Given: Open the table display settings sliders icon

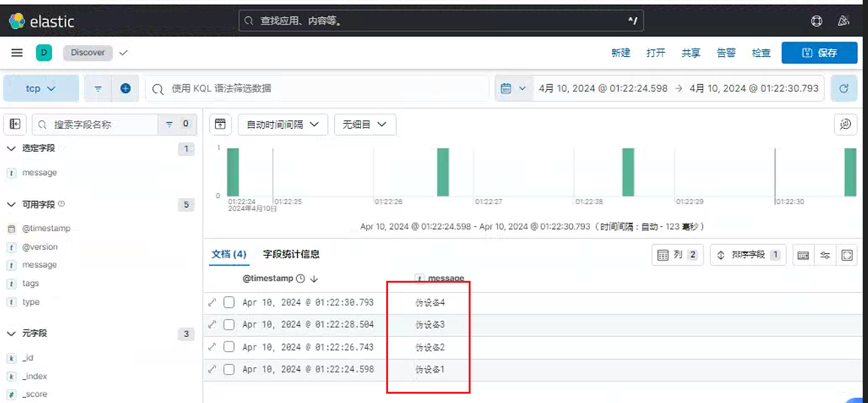Looking at the screenshot, I should pos(825,255).
